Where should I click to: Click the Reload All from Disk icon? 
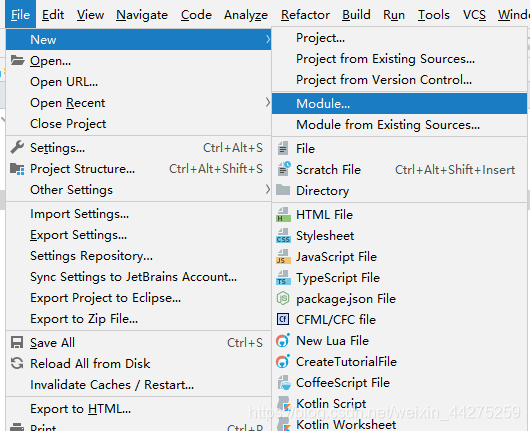point(17,363)
